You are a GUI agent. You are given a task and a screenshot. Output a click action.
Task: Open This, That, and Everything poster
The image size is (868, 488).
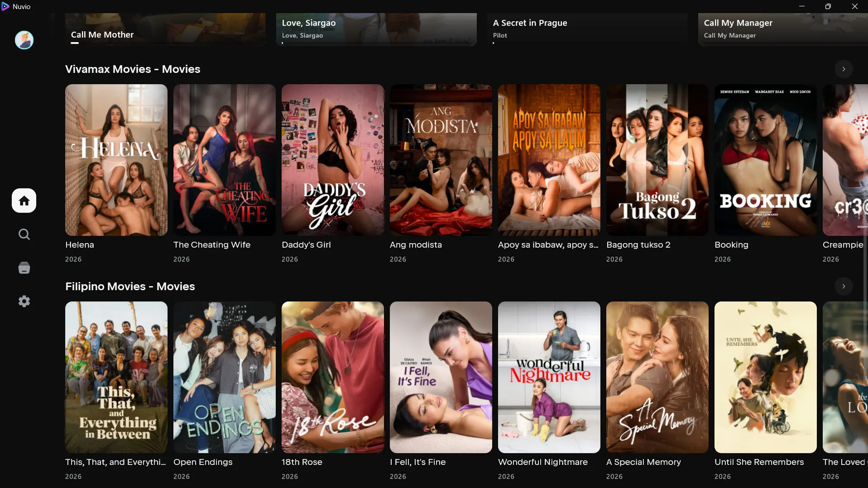pyautogui.click(x=116, y=377)
